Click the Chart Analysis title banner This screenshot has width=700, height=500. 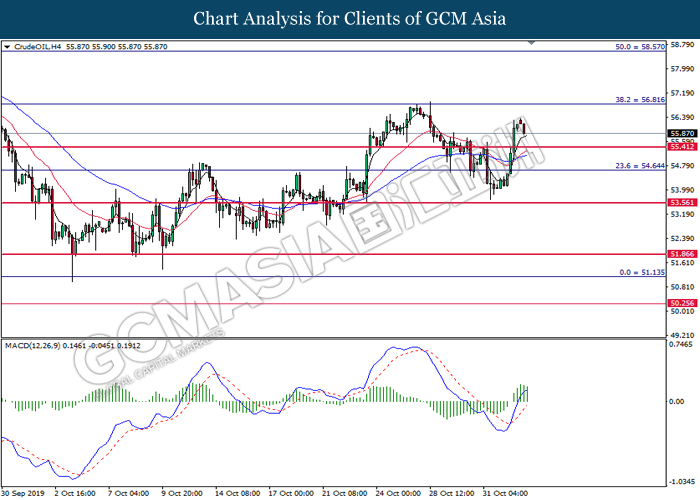coord(350,19)
